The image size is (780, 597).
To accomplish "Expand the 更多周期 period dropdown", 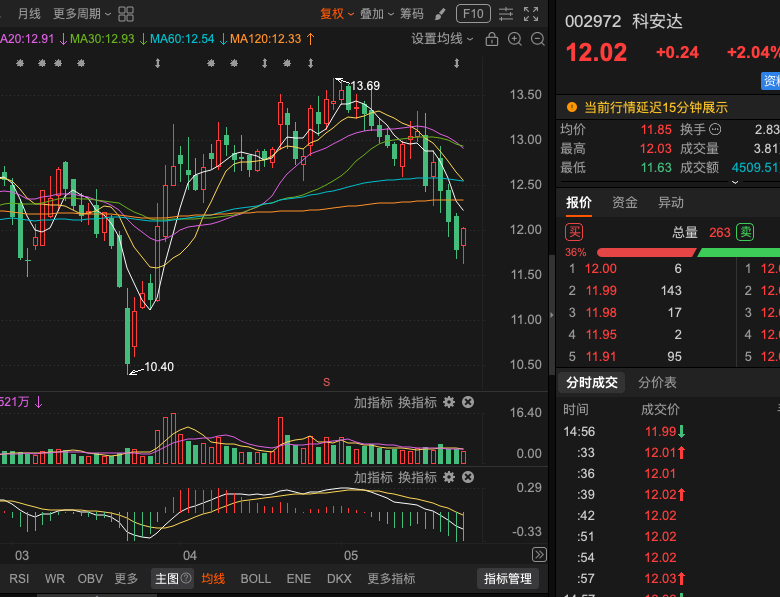I will (82, 14).
